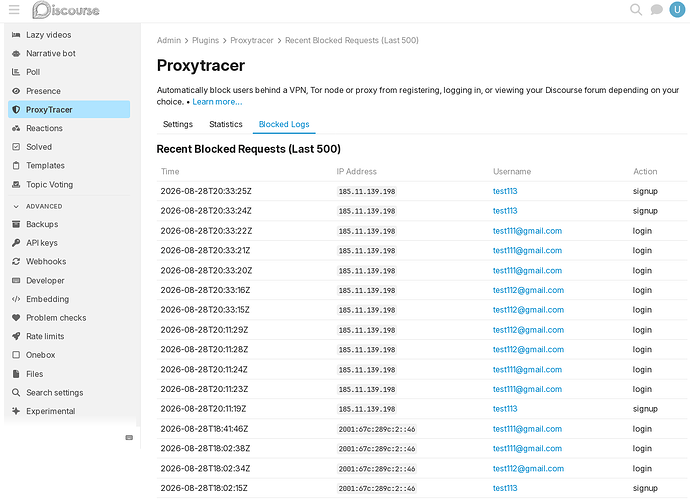The height and width of the screenshot is (499, 690).
Task: Click the Backups archive icon
Action: click(x=16, y=224)
